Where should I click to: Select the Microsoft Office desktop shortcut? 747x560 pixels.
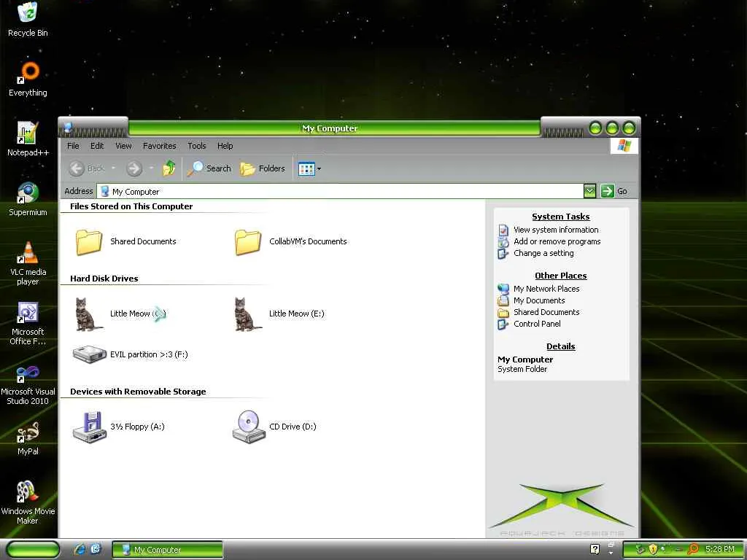[28, 323]
